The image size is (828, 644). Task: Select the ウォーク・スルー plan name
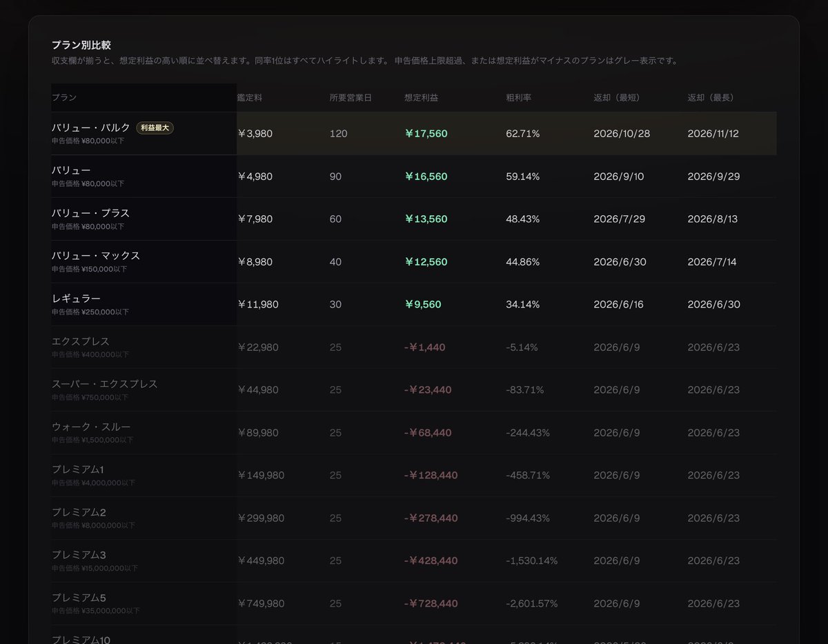(x=91, y=427)
